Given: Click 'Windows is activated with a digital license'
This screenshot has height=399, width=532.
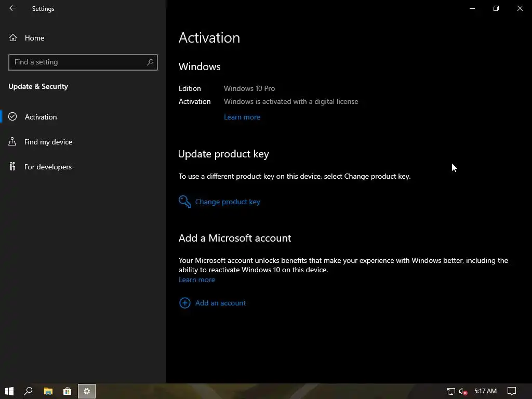Looking at the screenshot, I should [291, 101].
